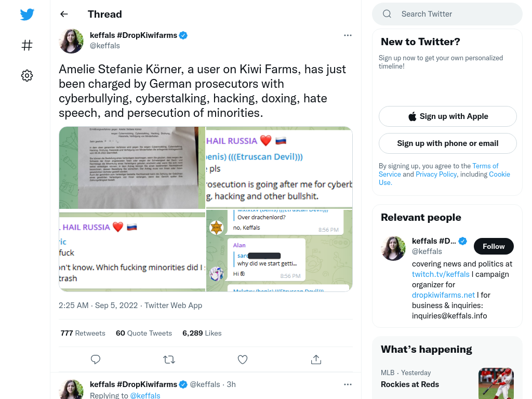View the 777 Retweets list
The width and height of the screenshot is (532, 399).
point(83,333)
